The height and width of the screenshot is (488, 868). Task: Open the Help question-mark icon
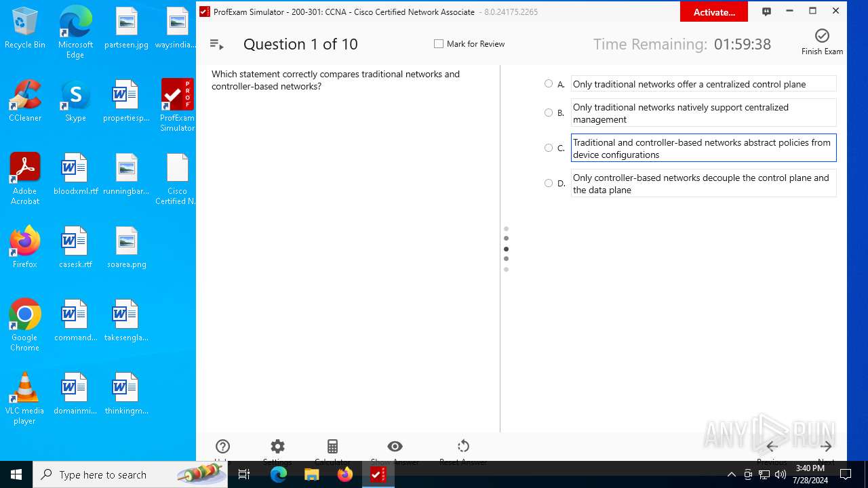point(222,446)
